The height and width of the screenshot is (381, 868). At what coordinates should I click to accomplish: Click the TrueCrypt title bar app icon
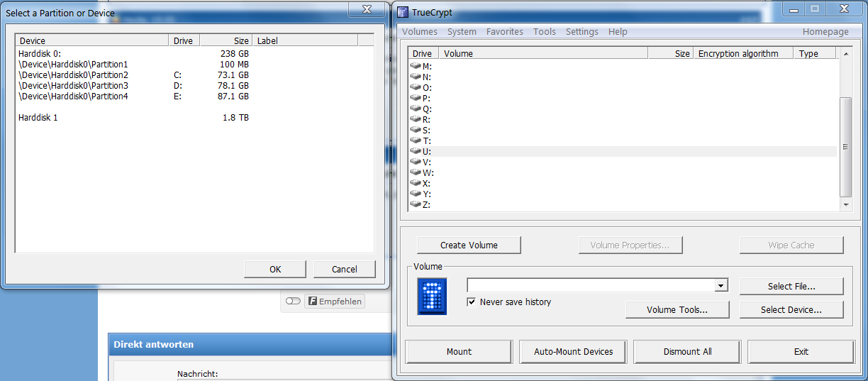point(403,12)
